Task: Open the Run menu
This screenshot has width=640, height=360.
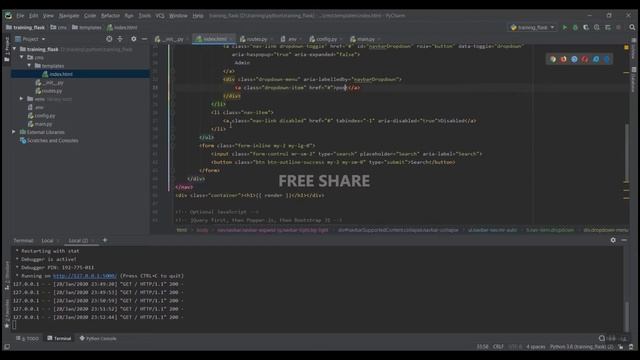Action: (x=129, y=16)
